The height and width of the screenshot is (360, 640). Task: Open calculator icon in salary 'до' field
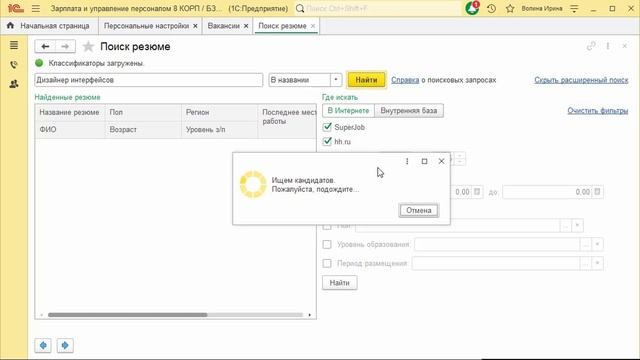(597, 192)
